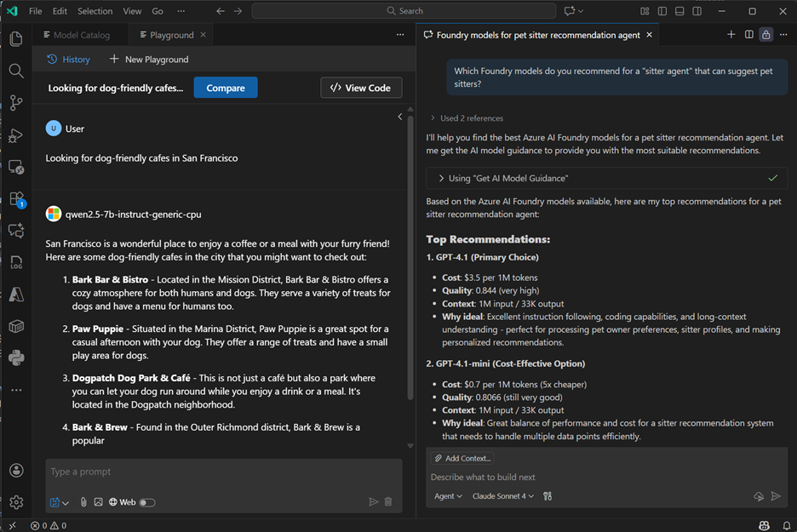Image resolution: width=797 pixels, height=532 pixels.
Task: Split the chat editor right
Action: point(748,35)
